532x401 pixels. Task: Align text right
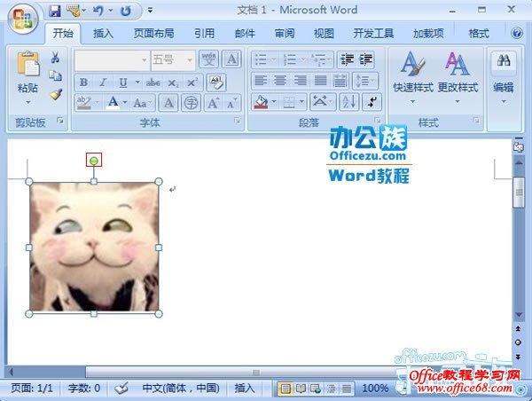[301, 81]
